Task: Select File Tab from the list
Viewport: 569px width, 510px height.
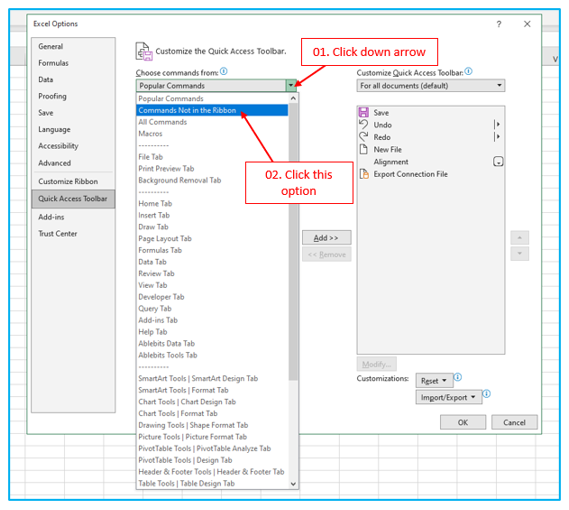Action: pyautogui.click(x=212, y=157)
